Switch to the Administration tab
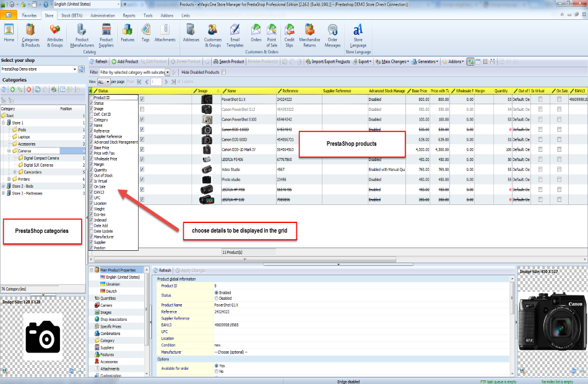Screen dimensions: 588x384 click(102, 15)
